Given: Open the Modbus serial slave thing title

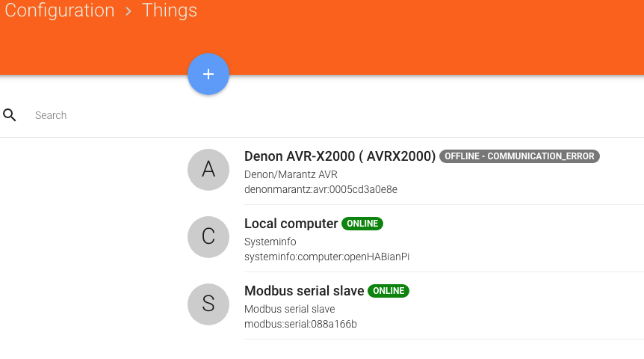Looking at the screenshot, I should [x=304, y=291].
